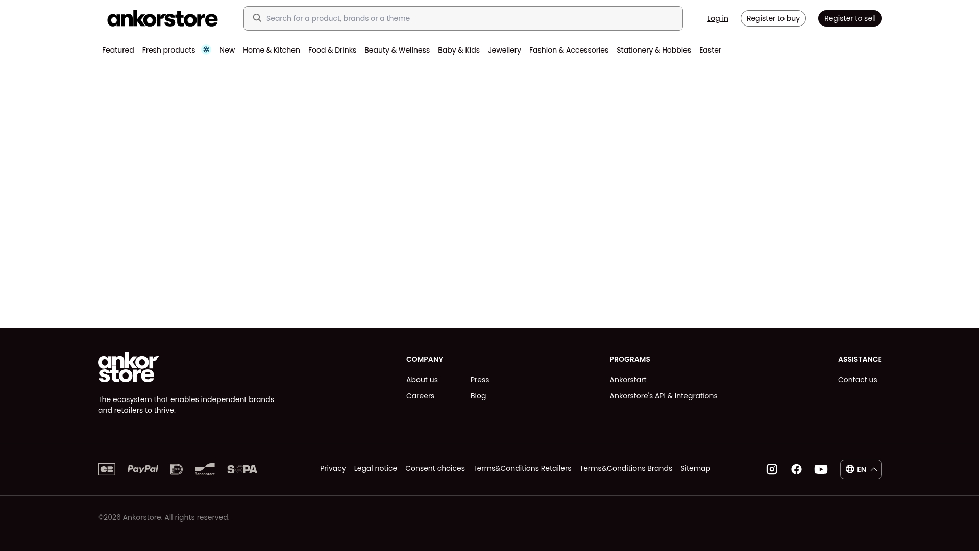
Task: Click the iDEAL payment icon
Action: tap(177, 469)
